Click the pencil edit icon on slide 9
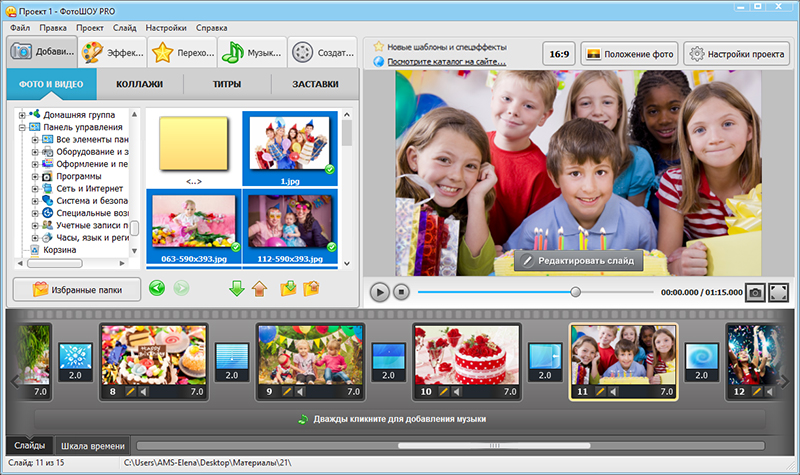Image resolution: width=800 pixels, height=475 pixels. point(287,391)
